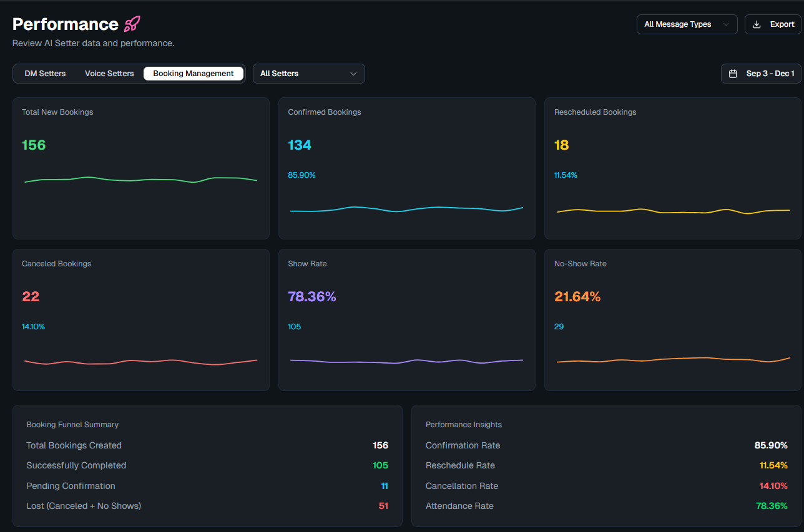The image size is (804, 532).
Task: Click the cyan Confirmed Bookings trend line
Action: (x=407, y=210)
